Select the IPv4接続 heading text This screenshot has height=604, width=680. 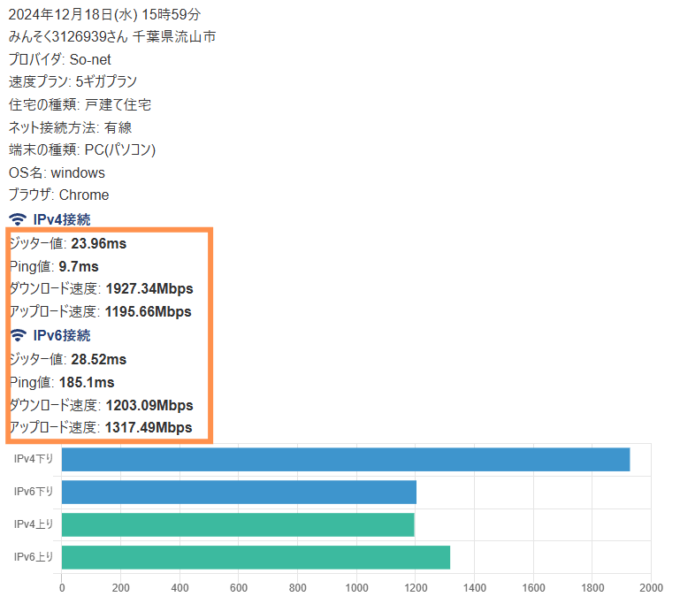pyautogui.click(x=62, y=220)
